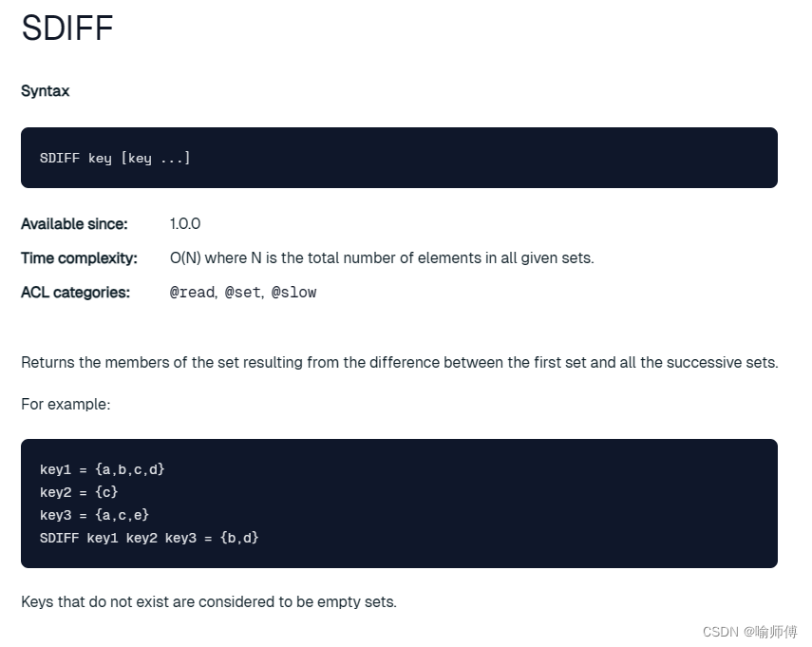
Task: Click the key2 = {c} code line
Action: coord(79,492)
